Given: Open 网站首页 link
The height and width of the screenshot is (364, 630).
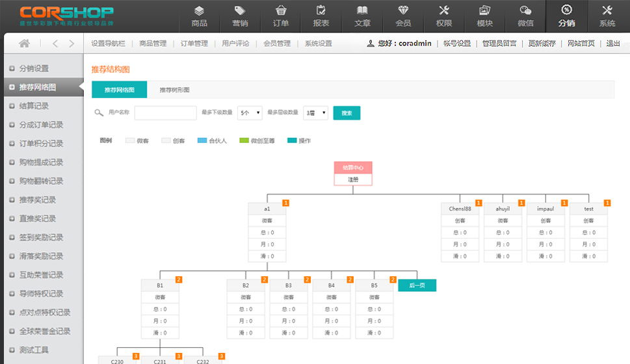Looking at the screenshot, I should [581, 44].
